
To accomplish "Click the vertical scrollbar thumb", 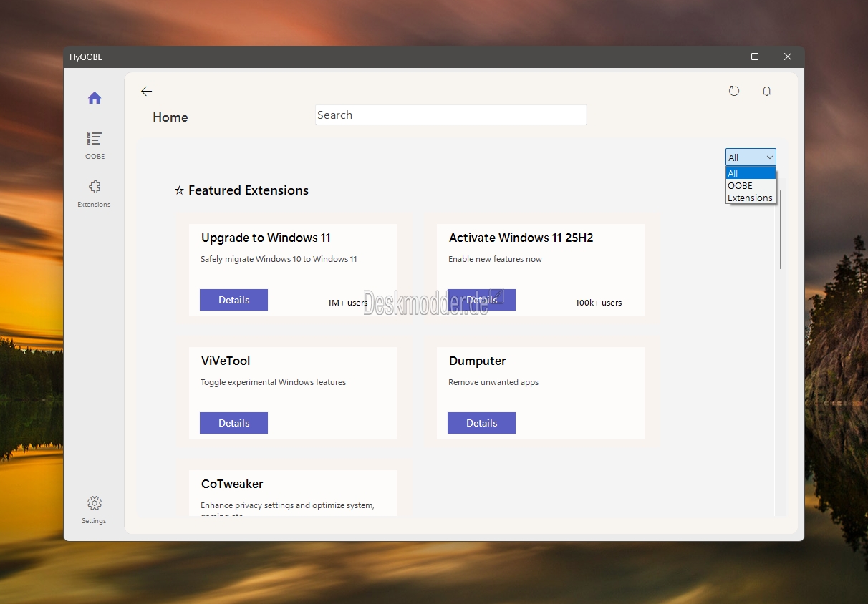I will coord(781,229).
